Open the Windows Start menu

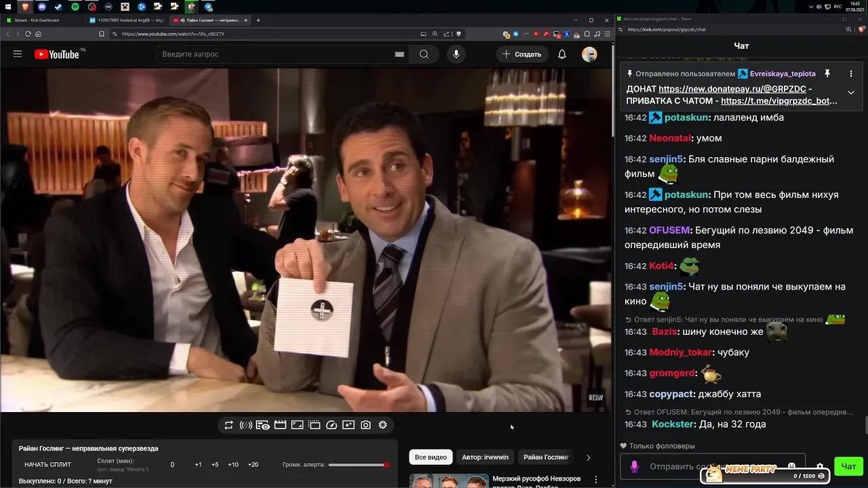tap(7, 6)
